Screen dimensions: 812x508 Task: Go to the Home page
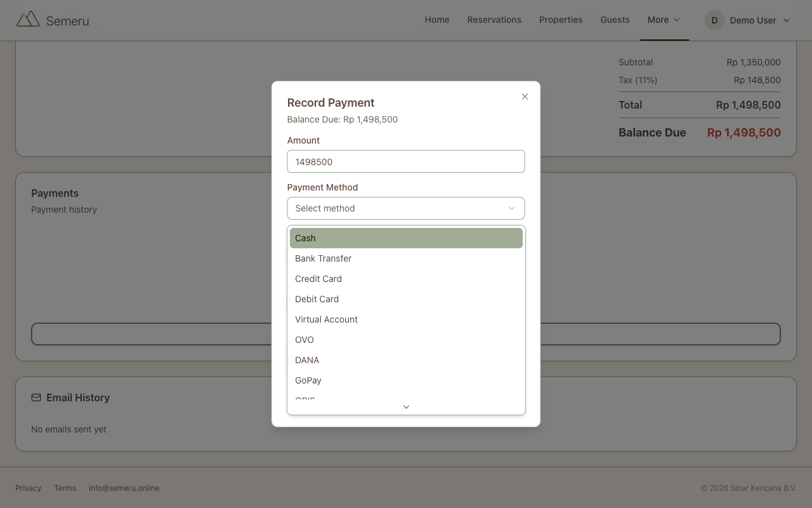pos(437,20)
